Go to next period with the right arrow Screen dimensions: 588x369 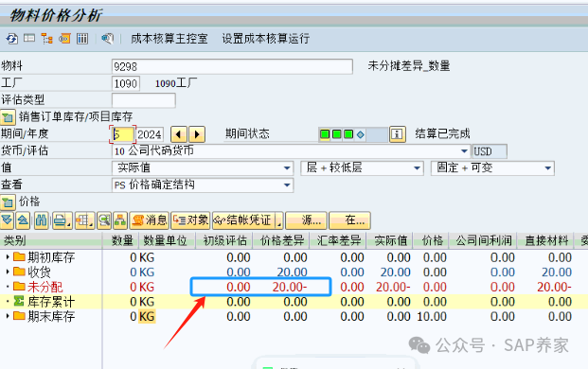click(x=197, y=134)
